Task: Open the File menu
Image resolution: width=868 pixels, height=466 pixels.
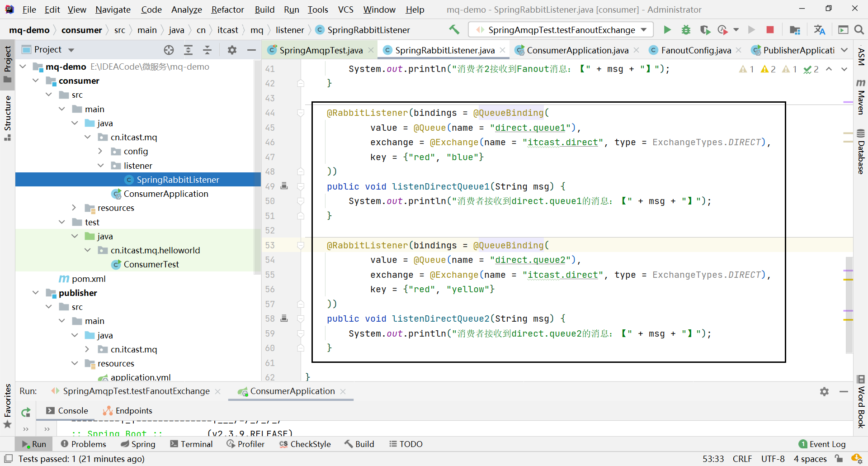Action: tap(29, 10)
